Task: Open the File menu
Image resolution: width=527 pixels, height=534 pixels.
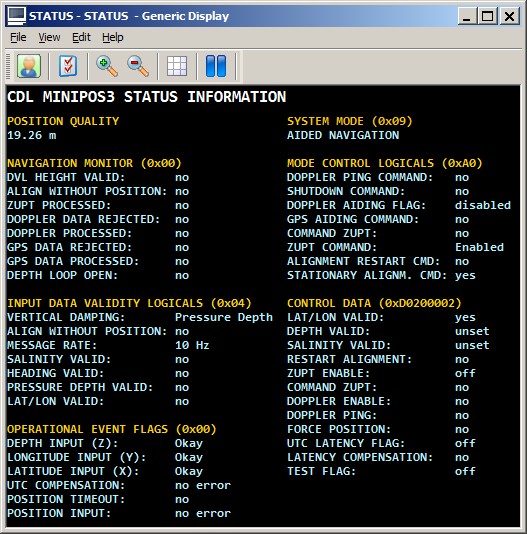Action: point(18,37)
